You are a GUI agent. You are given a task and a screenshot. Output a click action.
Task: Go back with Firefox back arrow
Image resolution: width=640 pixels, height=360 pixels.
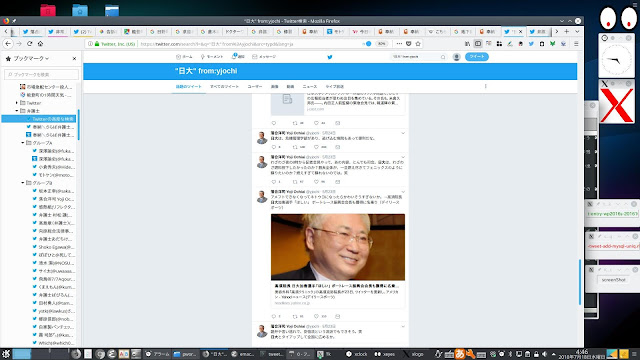[x=8, y=44]
